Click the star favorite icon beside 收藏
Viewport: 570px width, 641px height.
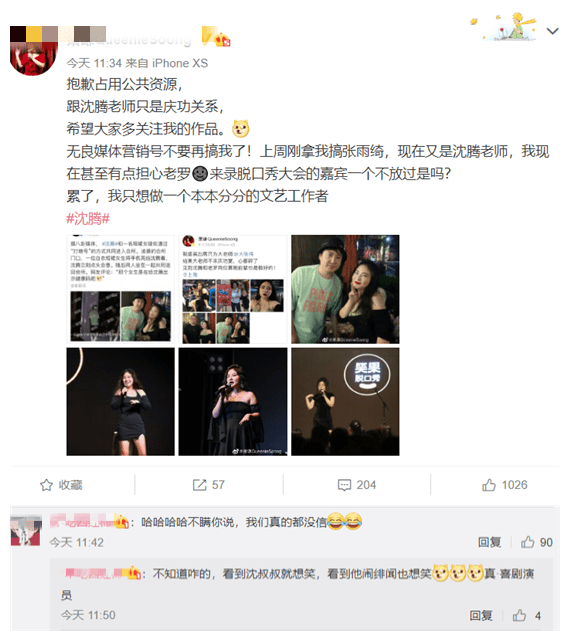tap(46, 485)
